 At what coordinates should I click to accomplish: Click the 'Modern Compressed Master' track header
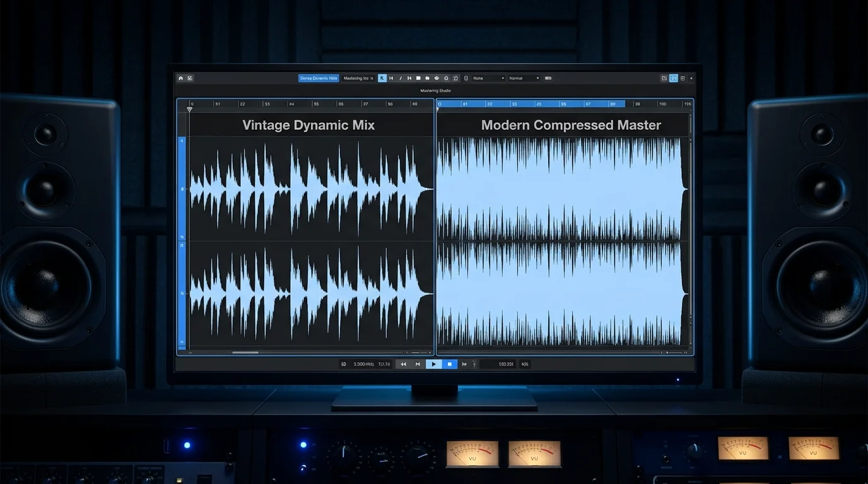tap(571, 125)
